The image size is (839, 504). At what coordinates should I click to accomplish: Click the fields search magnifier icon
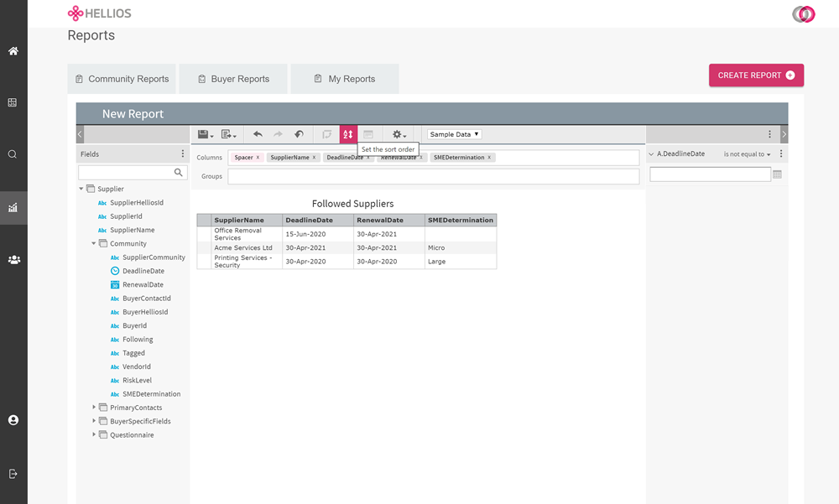coord(178,172)
